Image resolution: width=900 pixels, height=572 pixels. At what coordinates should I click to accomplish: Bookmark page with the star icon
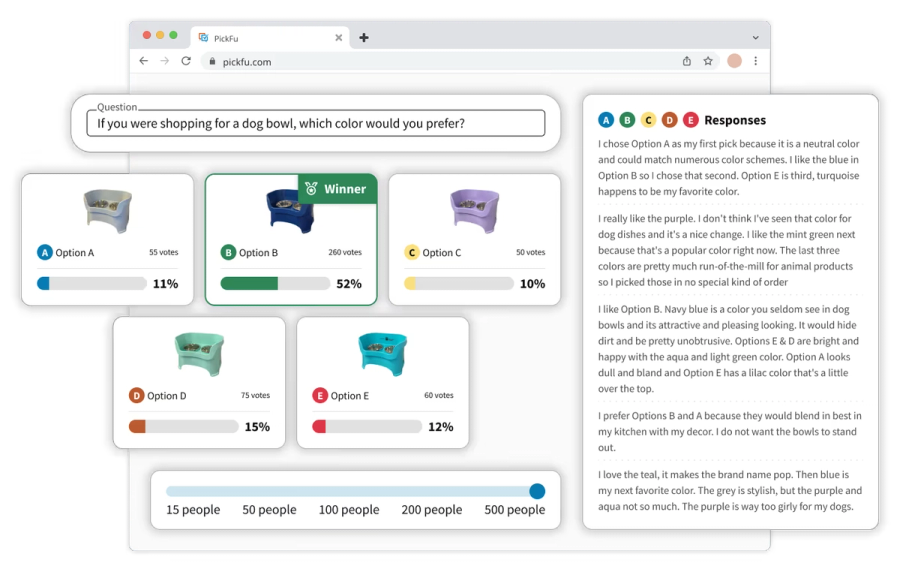tap(708, 61)
